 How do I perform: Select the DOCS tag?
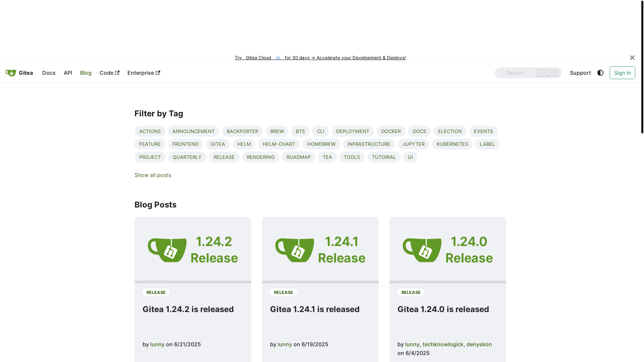(420, 131)
